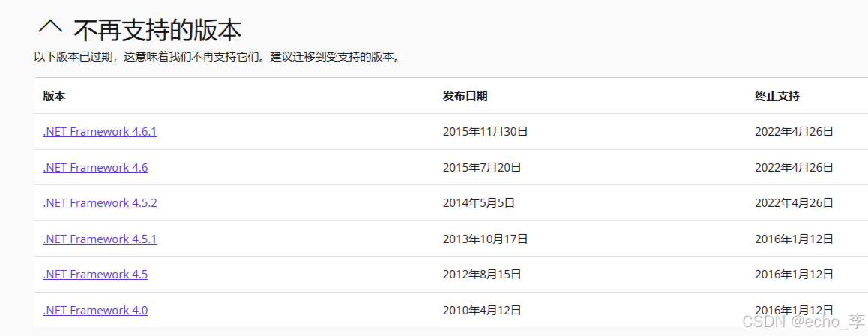Click the 发布日期 column header

[465, 96]
